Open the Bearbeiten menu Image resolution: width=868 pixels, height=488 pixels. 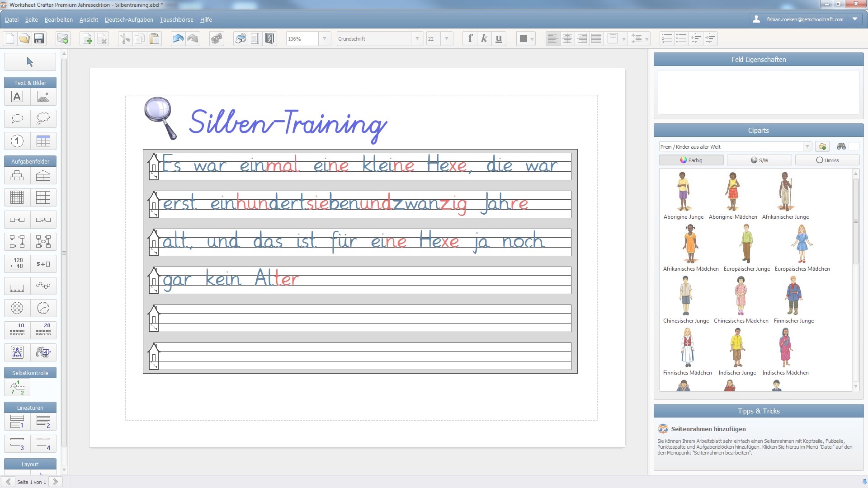click(59, 19)
